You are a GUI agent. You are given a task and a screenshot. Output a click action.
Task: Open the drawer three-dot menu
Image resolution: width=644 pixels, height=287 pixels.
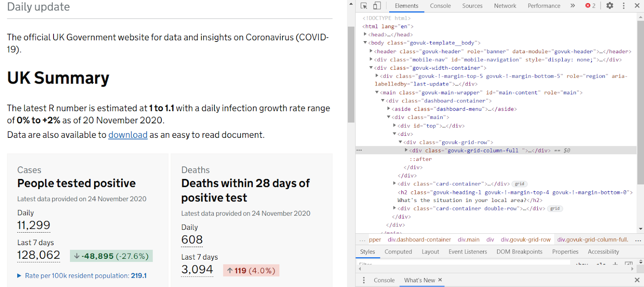pos(364,280)
